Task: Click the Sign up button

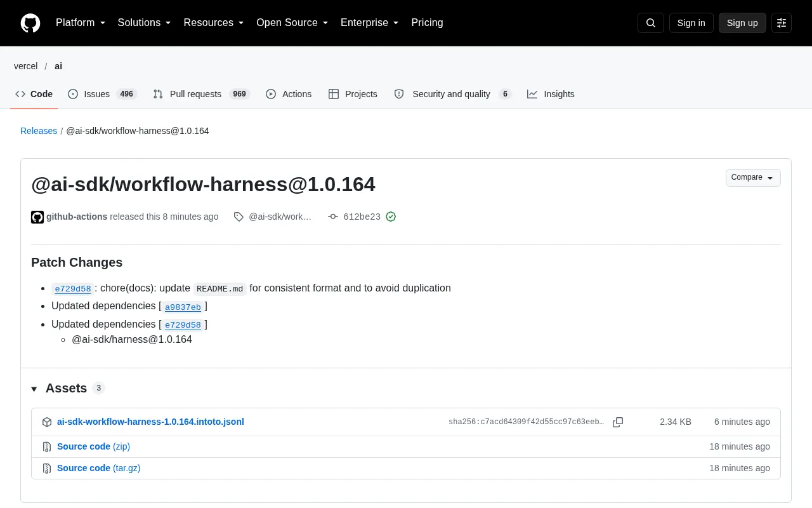Action: click(742, 23)
